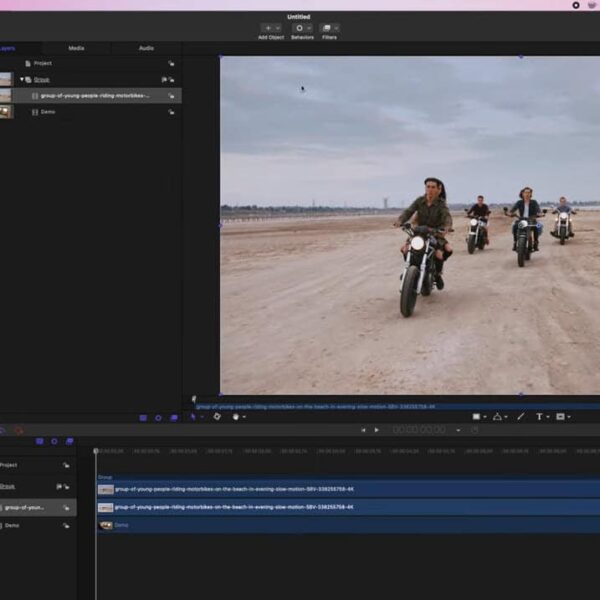Collapse the Group layer disclosure triangle

(x=22, y=79)
